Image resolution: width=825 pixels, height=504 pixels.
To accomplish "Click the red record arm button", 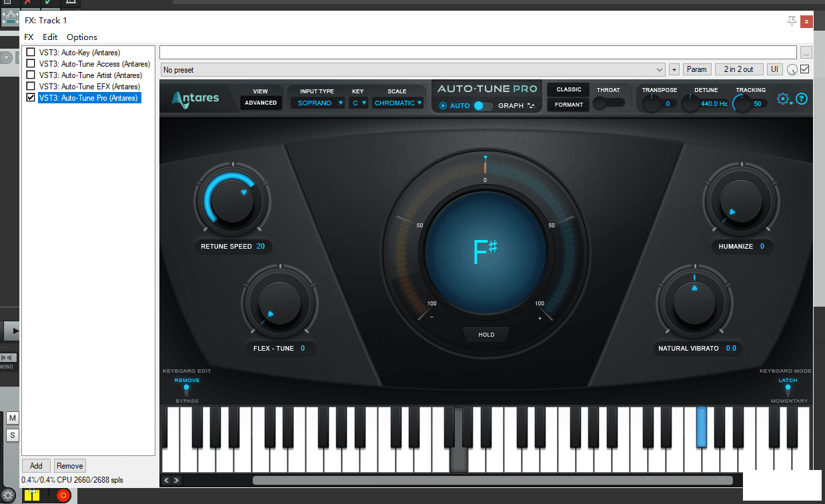I will point(63,495).
